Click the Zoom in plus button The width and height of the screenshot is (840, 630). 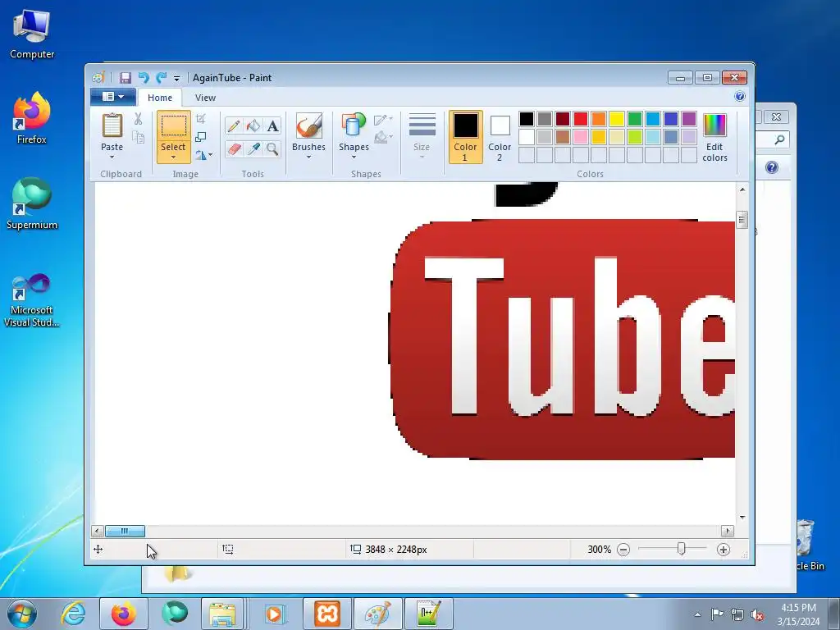coord(724,549)
